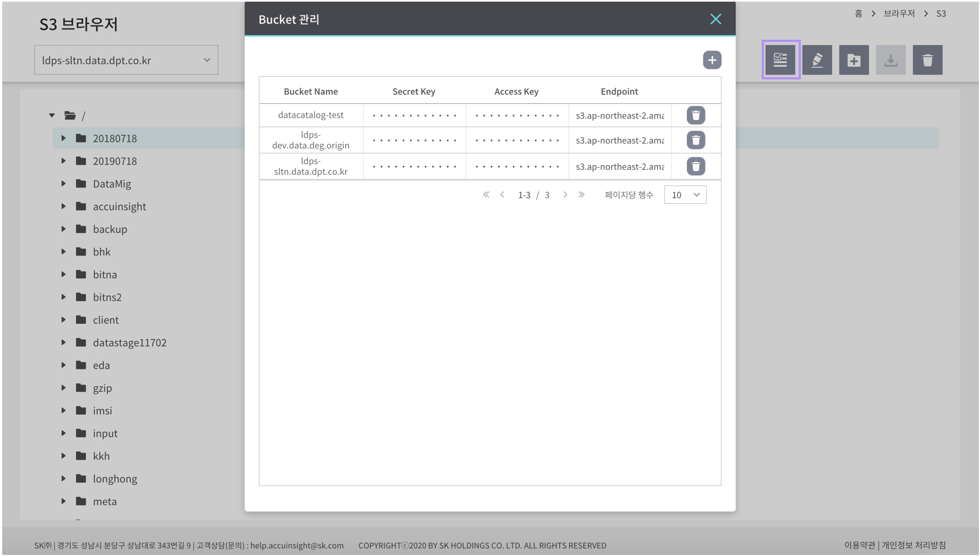Select the eda folder

(x=101, y=365)
